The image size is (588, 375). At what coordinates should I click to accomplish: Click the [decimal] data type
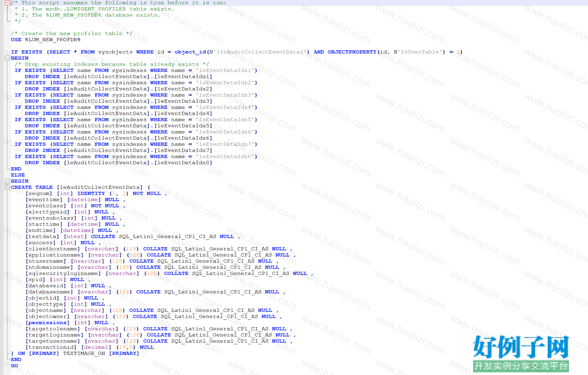(96, 347)
